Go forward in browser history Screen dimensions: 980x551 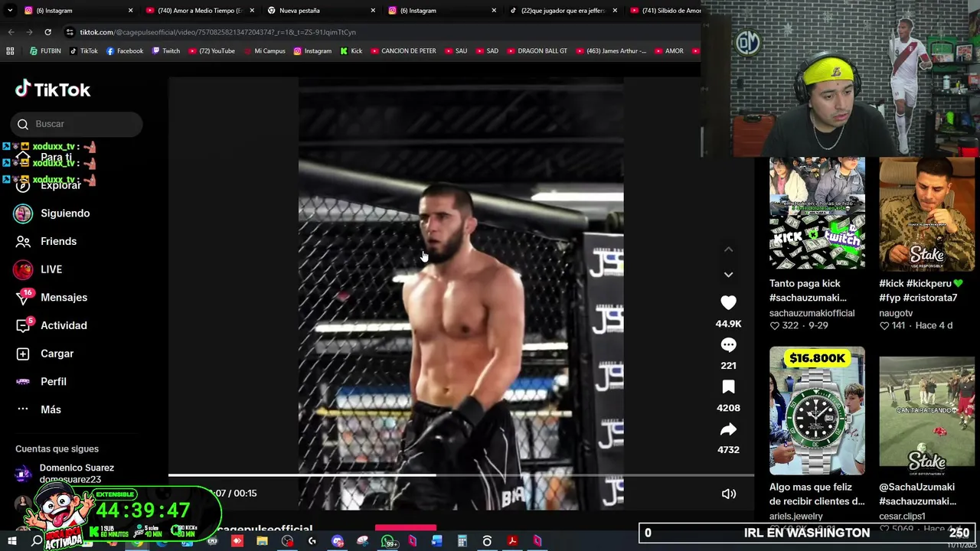pyautogui.click(x=29, y=32)
